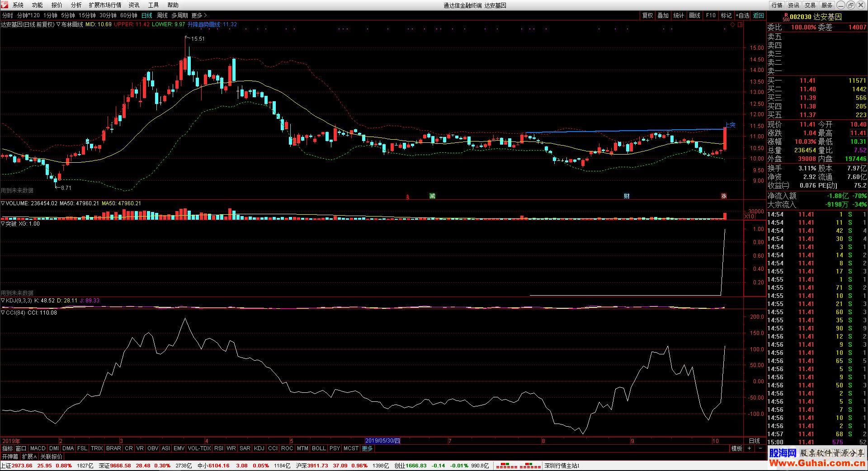
Task: Switch to the RSI indicator tab
Action: click(x=218, y=448)
